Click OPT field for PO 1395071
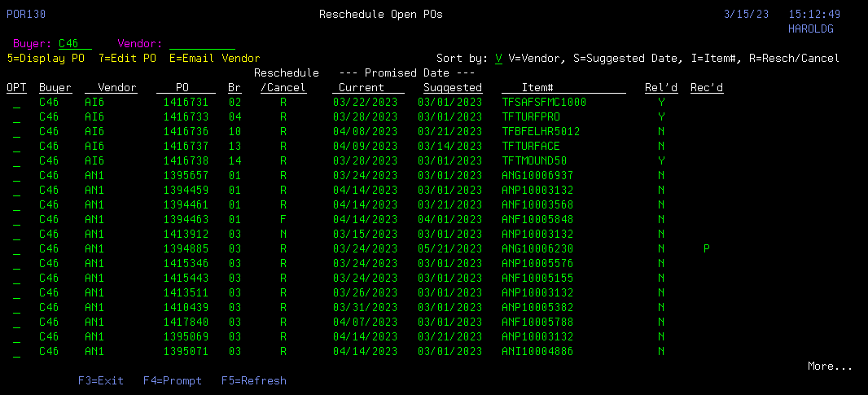 point(16,352)
